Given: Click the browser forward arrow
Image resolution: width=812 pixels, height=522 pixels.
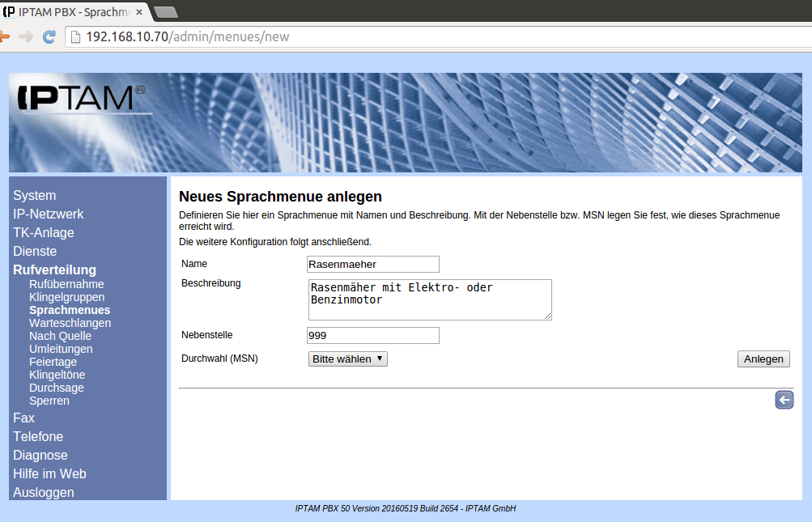Looking at the screenshot, I should [26, 36].
